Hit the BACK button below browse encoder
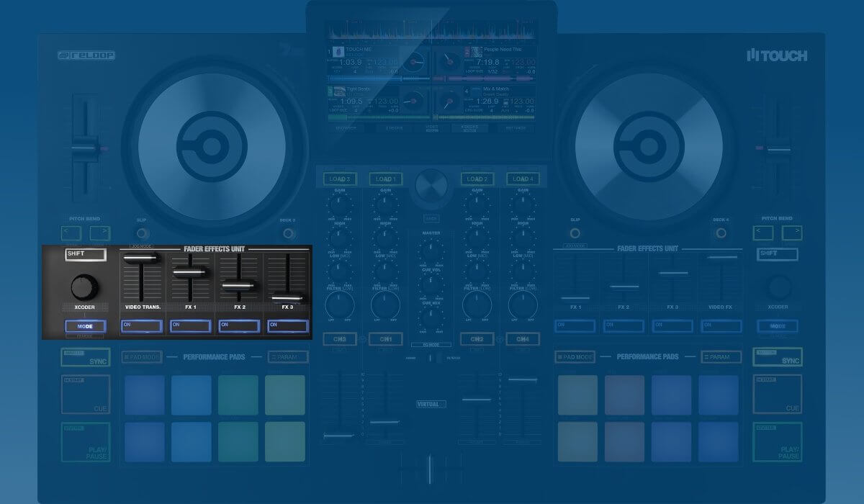This screenshot has width=864, height=504. tap(431, 217)
